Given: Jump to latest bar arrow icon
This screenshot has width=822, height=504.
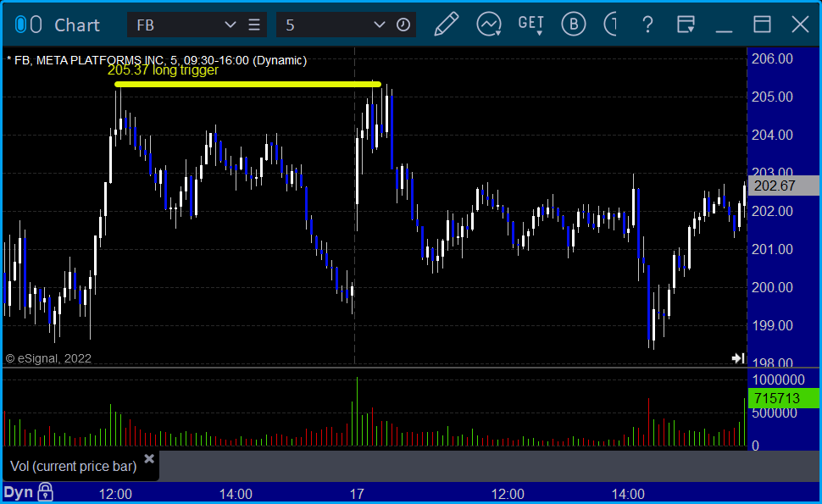Looking at the screenshot, I should coord(738,357).
